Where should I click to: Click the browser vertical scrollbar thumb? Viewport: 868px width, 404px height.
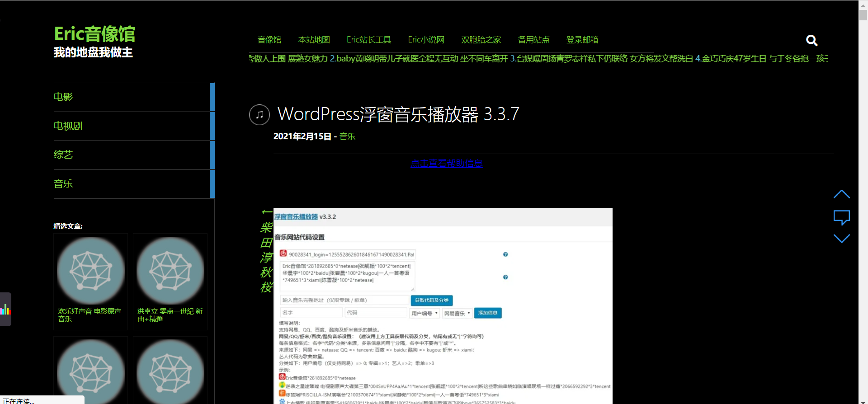(863, 15)
